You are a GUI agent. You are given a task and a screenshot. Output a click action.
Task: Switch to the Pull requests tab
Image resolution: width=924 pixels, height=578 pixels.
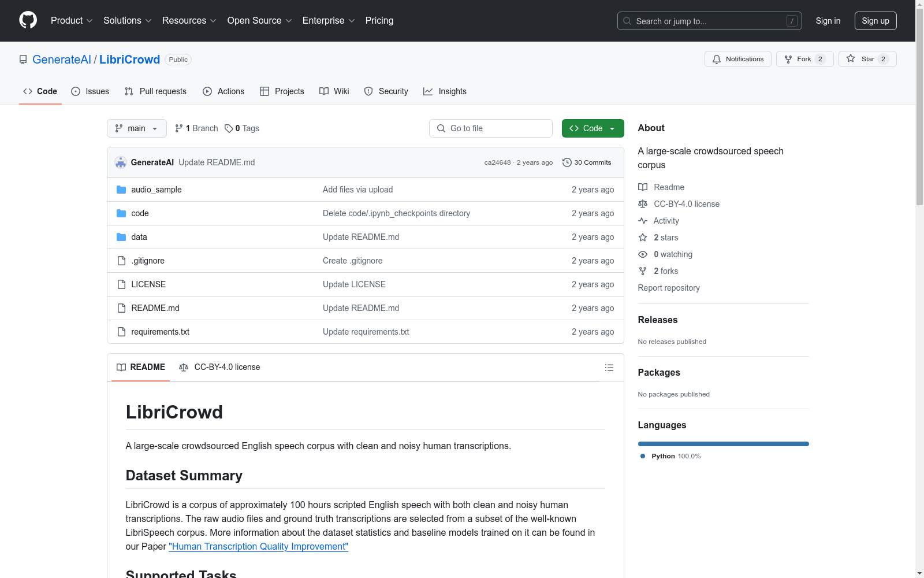[155, 91]
